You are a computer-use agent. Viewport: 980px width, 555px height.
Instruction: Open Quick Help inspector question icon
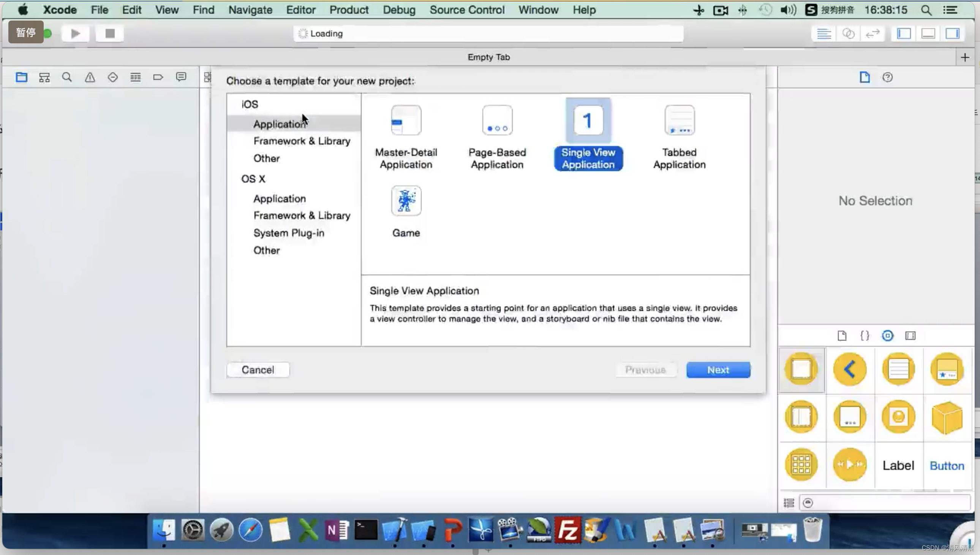coord(887,78)
